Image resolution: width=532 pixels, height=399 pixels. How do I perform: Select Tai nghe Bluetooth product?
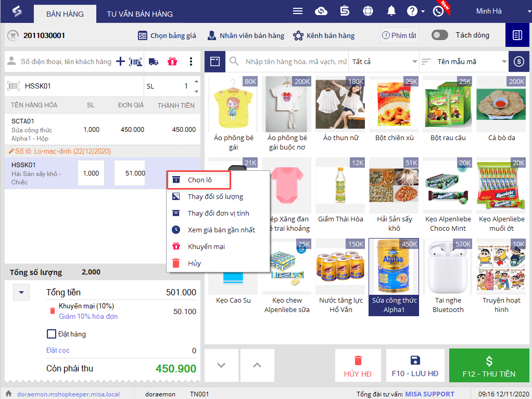pyautogui.click(x=448, y=277)
